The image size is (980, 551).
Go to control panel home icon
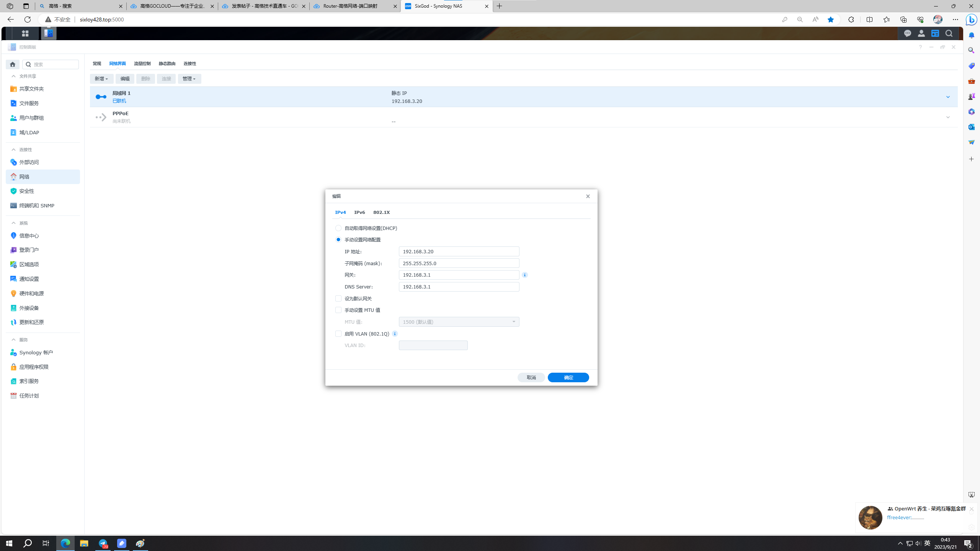click(13, 64)
